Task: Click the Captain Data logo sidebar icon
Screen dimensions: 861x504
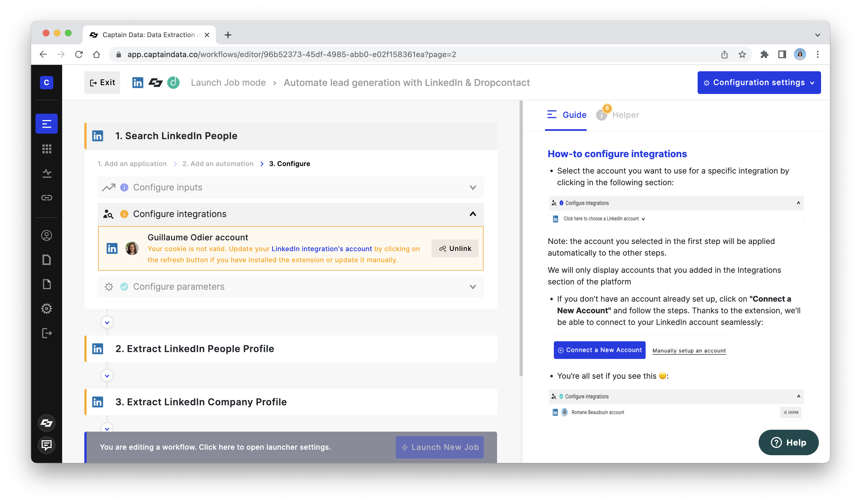Action: click(x=47, y=423)
